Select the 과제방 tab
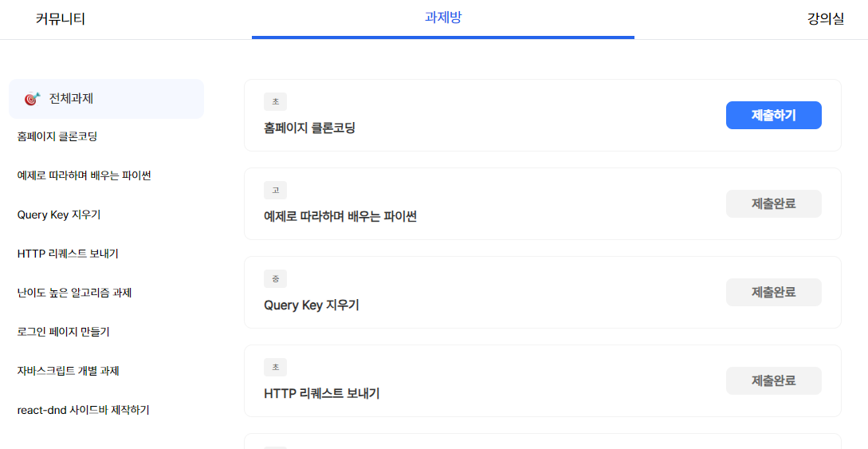Viewport: 868px width, 449px height. point(443,18)
